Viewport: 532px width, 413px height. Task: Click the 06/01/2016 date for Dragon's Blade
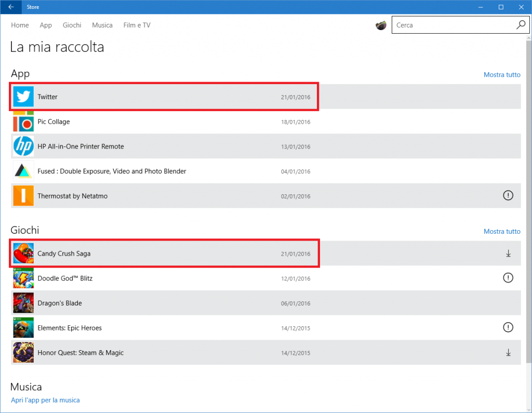(296, 303)
